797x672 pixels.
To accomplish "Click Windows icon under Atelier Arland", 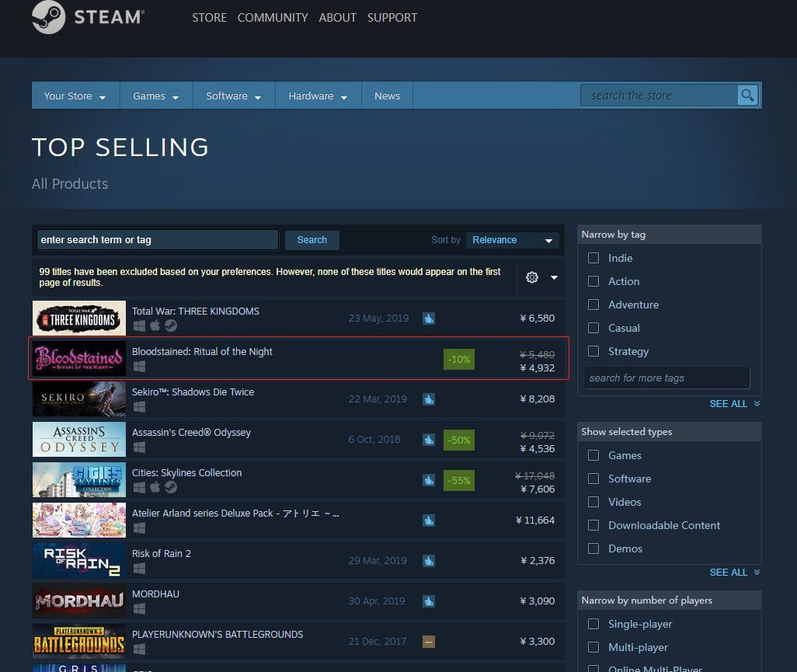I will click(x=139, y=528).
